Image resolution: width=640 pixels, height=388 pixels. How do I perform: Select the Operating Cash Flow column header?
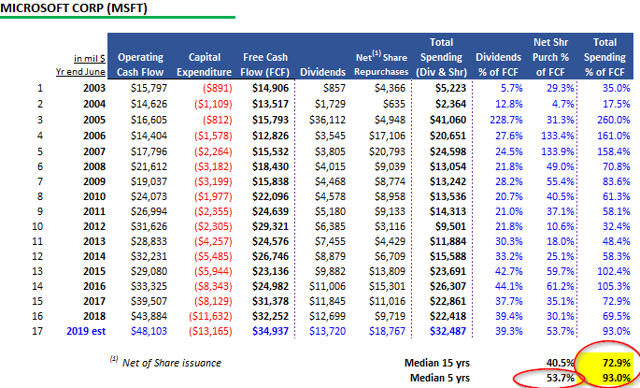click(x=140, y=64)
